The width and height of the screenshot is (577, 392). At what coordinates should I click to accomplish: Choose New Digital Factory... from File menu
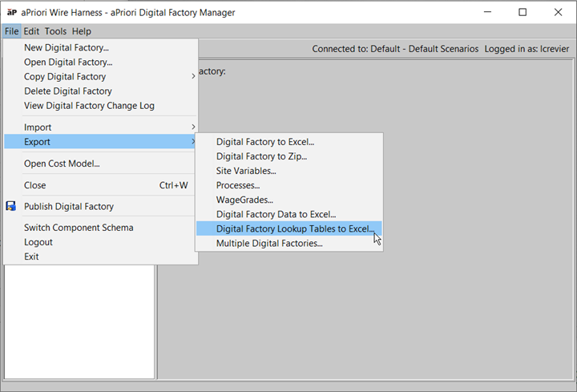[x=100, y=47]
